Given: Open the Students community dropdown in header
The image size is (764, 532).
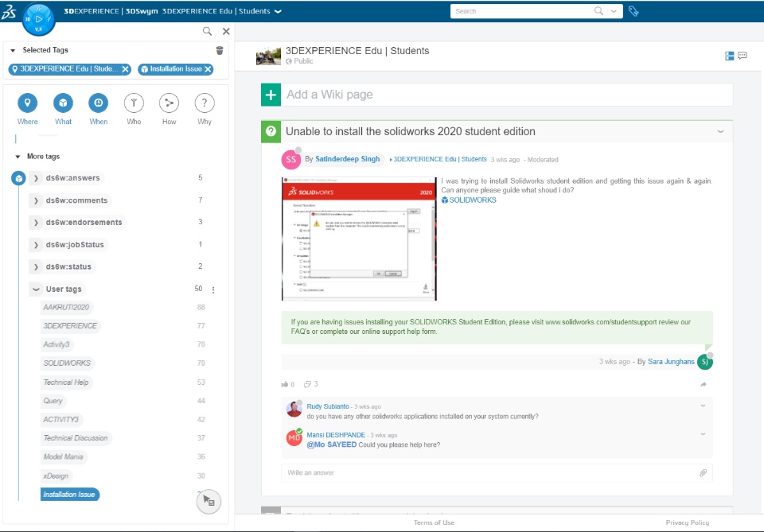Looking at the screenshot, I should point(279,11).
